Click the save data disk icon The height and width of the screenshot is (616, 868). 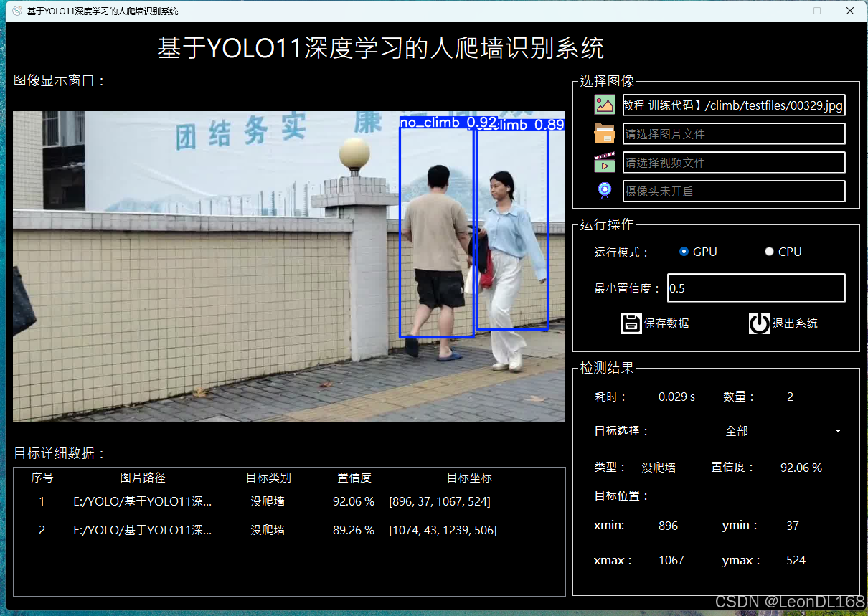click(631, 323)
